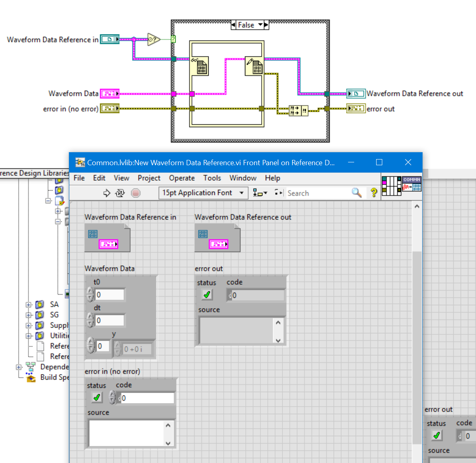Toggle the status checkmark in error in
The width and height of the screenshot is (476, 463).
pyautogui.click(x=97, y=397)
